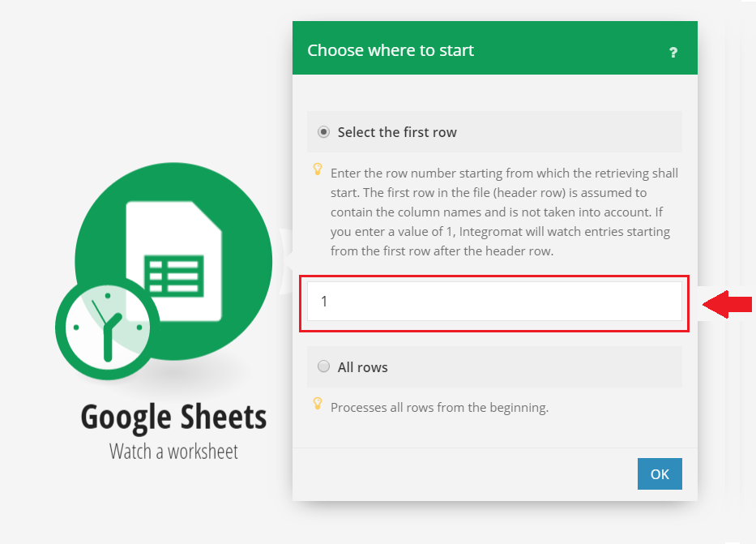Choose the "All rows" radio button

324,367
